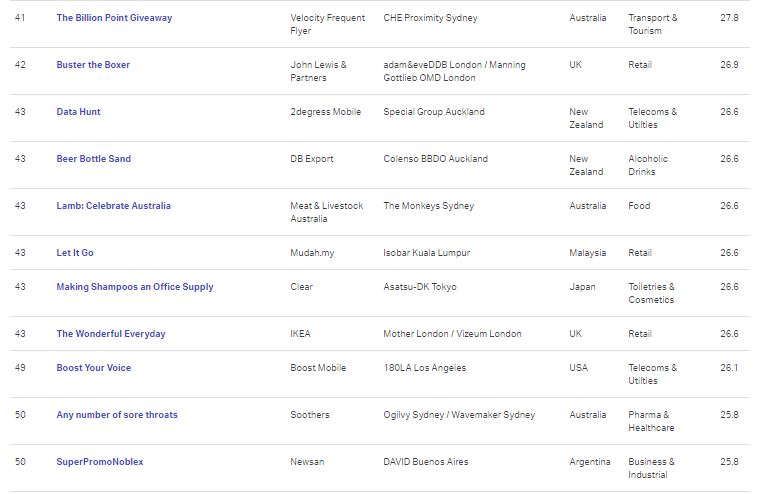Click the Colenso BBDO Auckland agency cell
759x494 pixels.
[x=436, y=159]
